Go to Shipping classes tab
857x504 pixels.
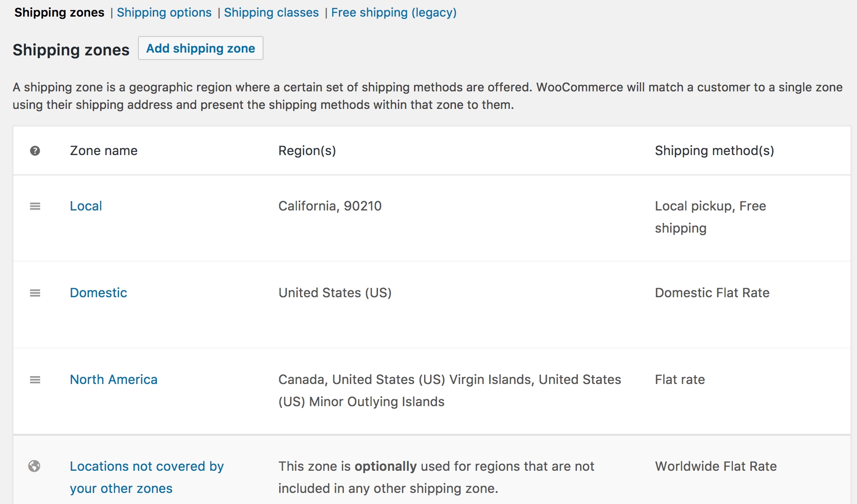point(271,12)
